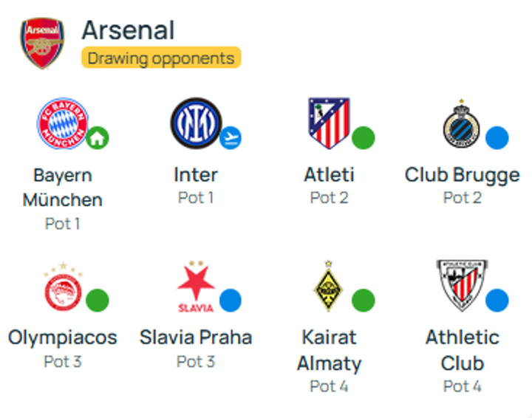This screenshot has width=532, height=418.
Task: Click the Club Brugge crest
Action: click(x=462, y=123)
